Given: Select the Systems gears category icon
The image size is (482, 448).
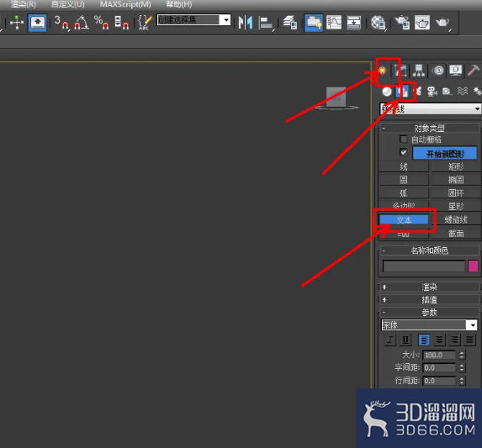Looking at the screenshot, I should (x=477, y=91).
